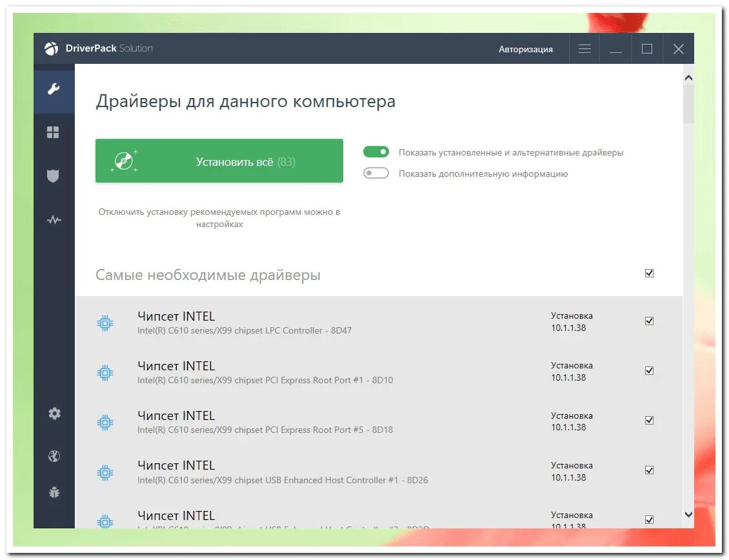Open settings gear in sidebar
The height and width of the screenshot is (560, 729).
click(x=54, y=414)
